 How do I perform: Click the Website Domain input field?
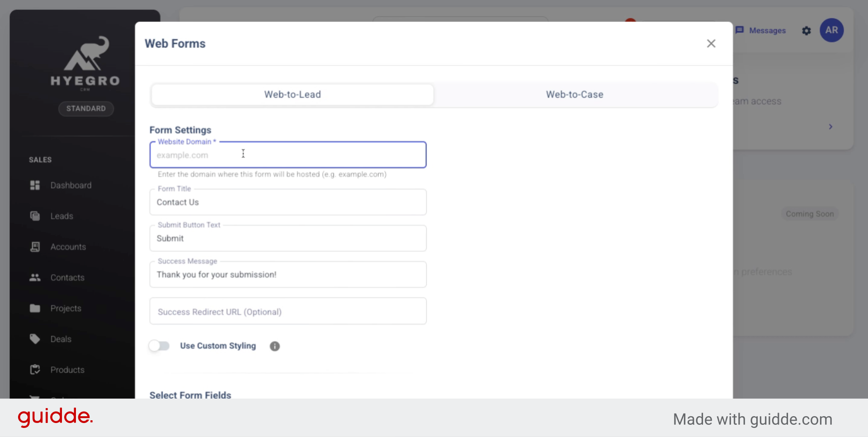pos(288,155)
